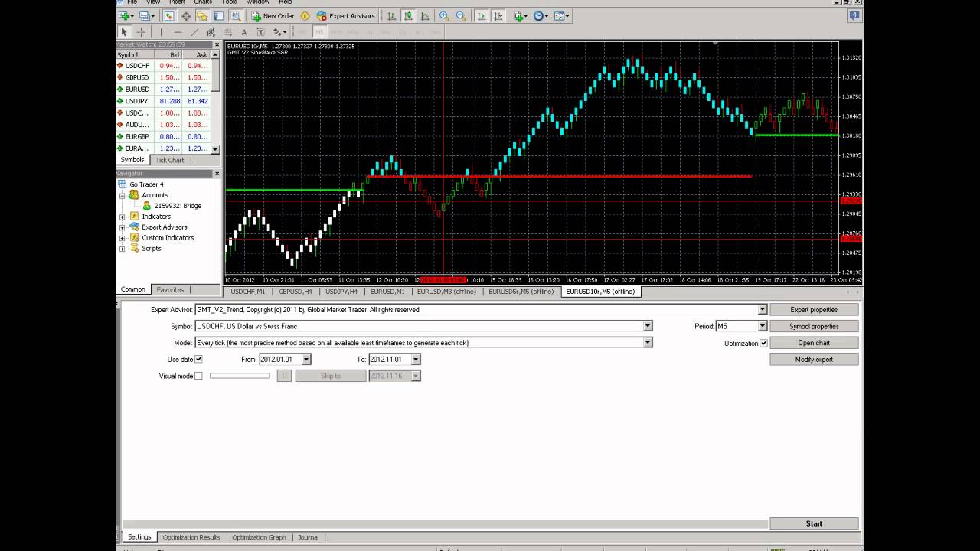Click the tester progress bar

tap(445, 524)
